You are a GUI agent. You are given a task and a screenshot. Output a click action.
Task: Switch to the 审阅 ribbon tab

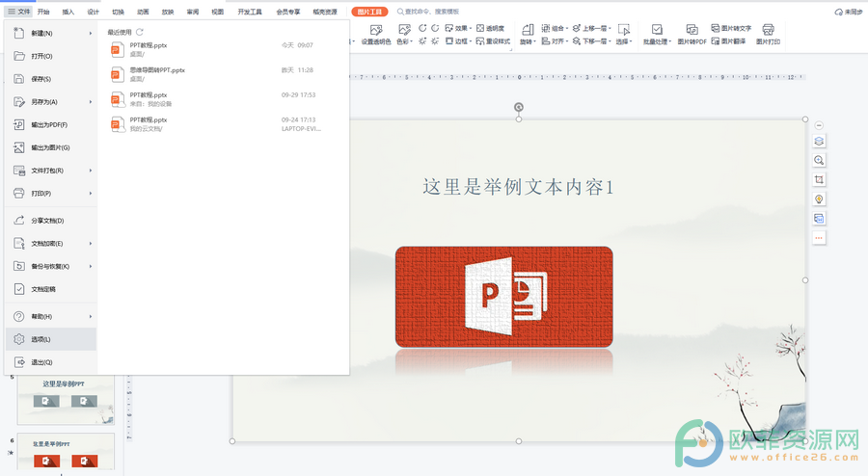(x=193, y=12)
